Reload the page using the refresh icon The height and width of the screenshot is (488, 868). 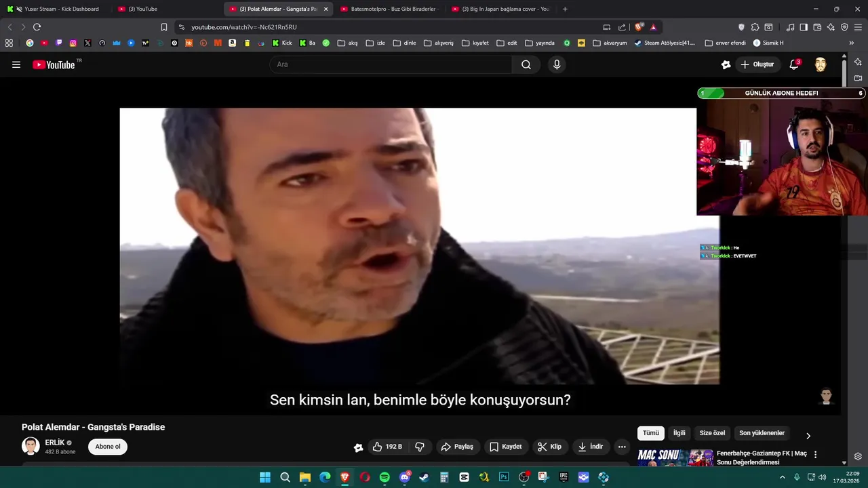click(37, 27)
